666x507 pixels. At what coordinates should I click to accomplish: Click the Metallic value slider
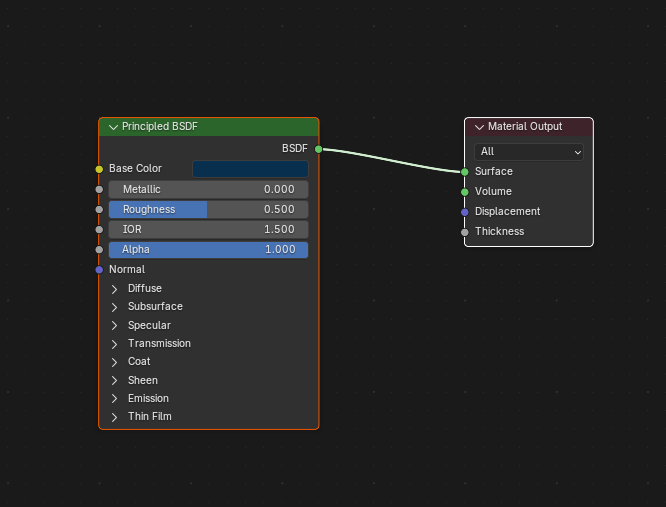click(209, 189)
